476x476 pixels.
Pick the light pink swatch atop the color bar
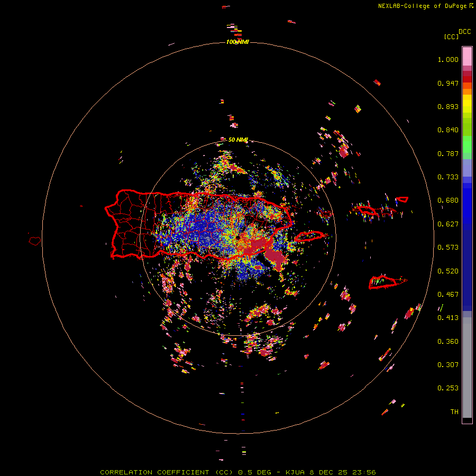[x=467, y=57]
